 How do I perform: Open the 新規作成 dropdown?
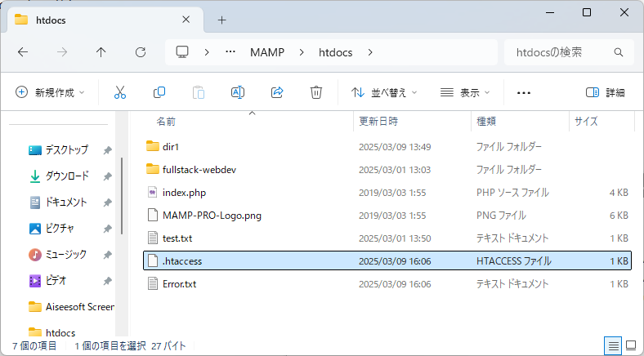[50, 93]
